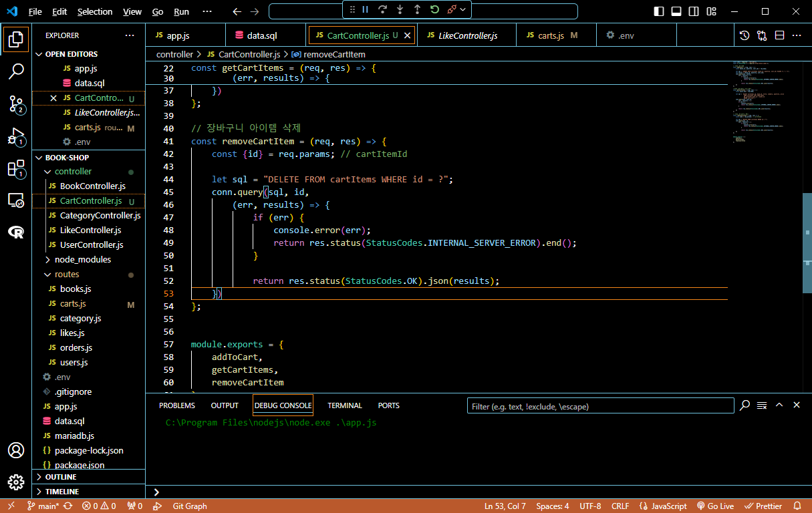The width and height of the screenshot is (812, 513).
Task: Open the View menu
Action: tap(132, 11)
